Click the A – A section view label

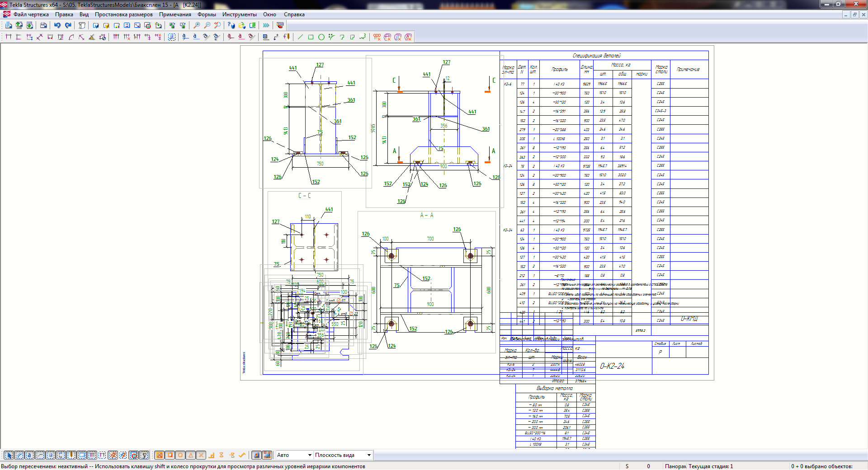[x=427, y=216]
